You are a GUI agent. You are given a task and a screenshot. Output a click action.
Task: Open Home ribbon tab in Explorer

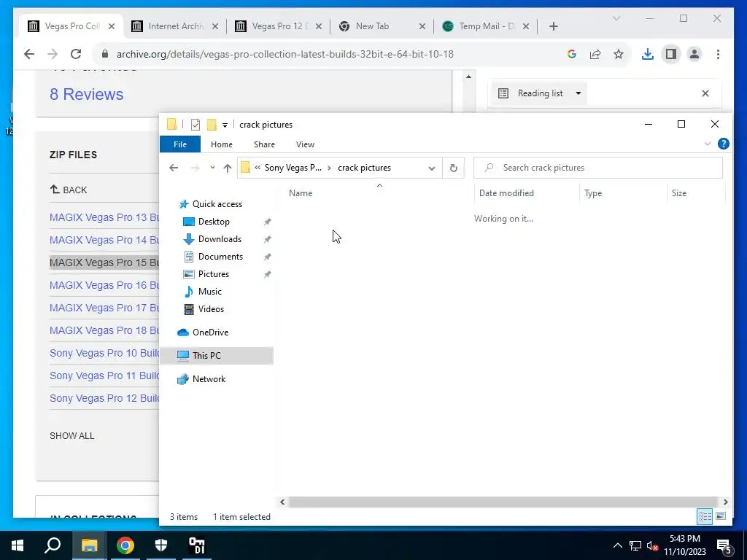point(222,144)
